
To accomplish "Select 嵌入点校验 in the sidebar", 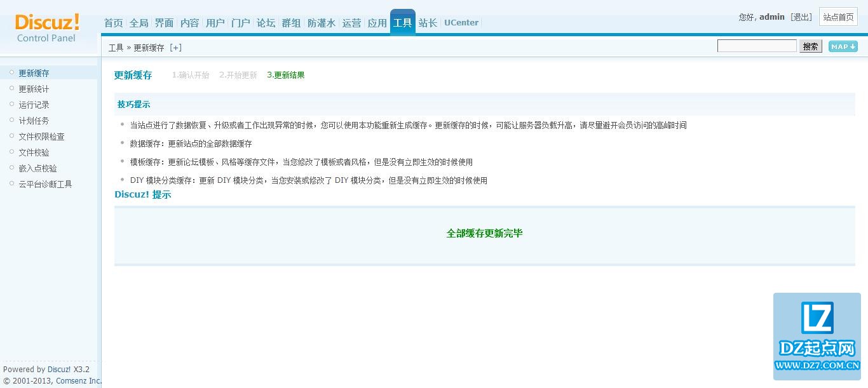I will coord(37,168).
